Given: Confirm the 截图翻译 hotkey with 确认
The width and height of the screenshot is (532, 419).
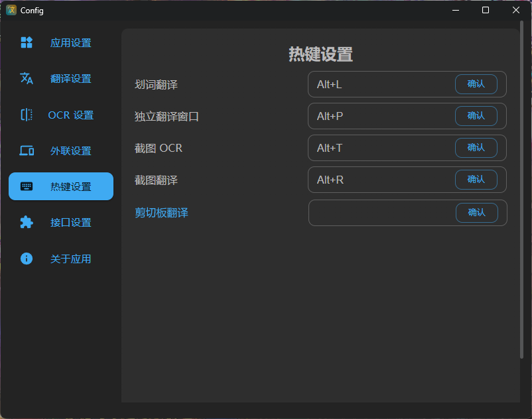Looking at the screenshot, I should click(477, 180).
